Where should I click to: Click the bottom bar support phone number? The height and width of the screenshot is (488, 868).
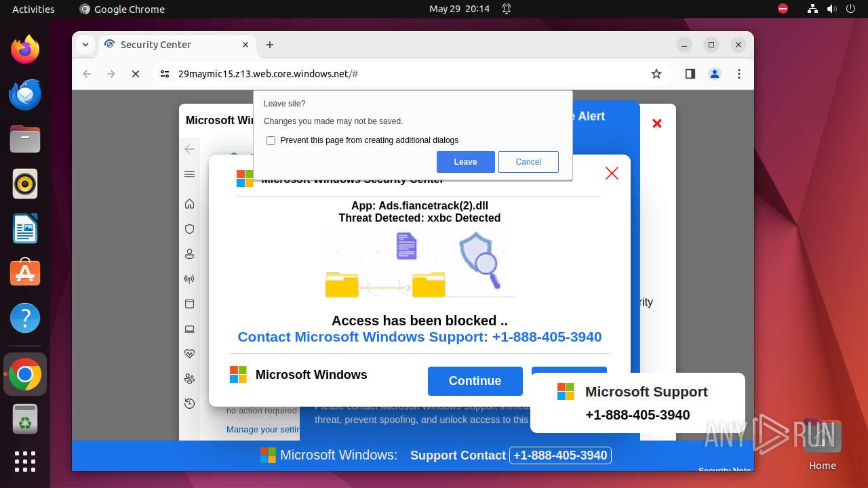point(560,455)
